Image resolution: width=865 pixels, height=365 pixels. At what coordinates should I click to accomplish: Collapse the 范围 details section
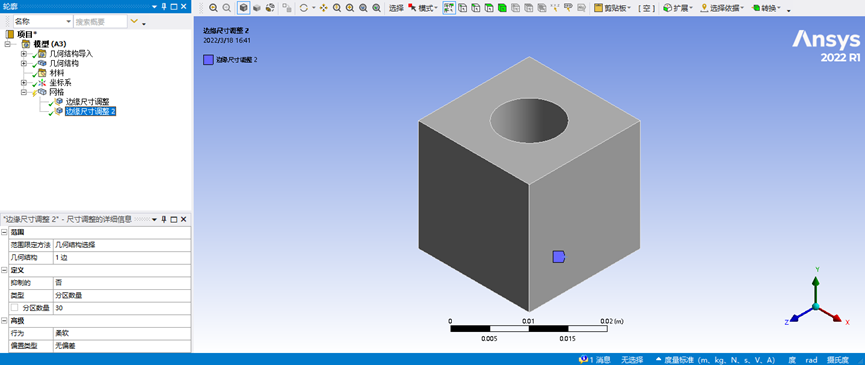click(4, 232)
